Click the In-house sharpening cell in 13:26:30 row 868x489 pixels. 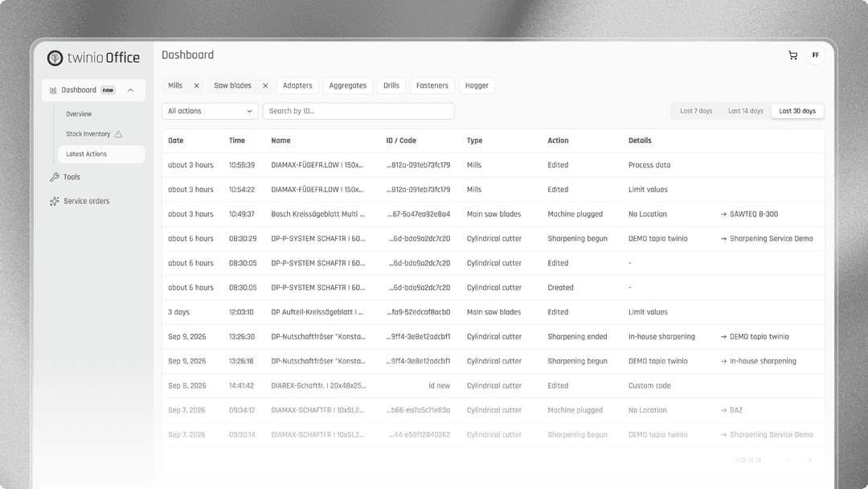661,337
